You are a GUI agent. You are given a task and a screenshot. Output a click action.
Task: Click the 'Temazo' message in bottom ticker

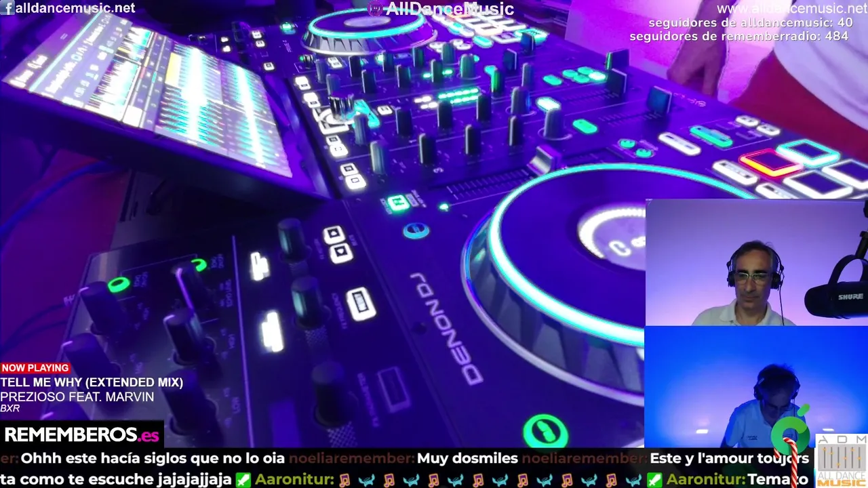pyautogui.click(x=777, y=480)
